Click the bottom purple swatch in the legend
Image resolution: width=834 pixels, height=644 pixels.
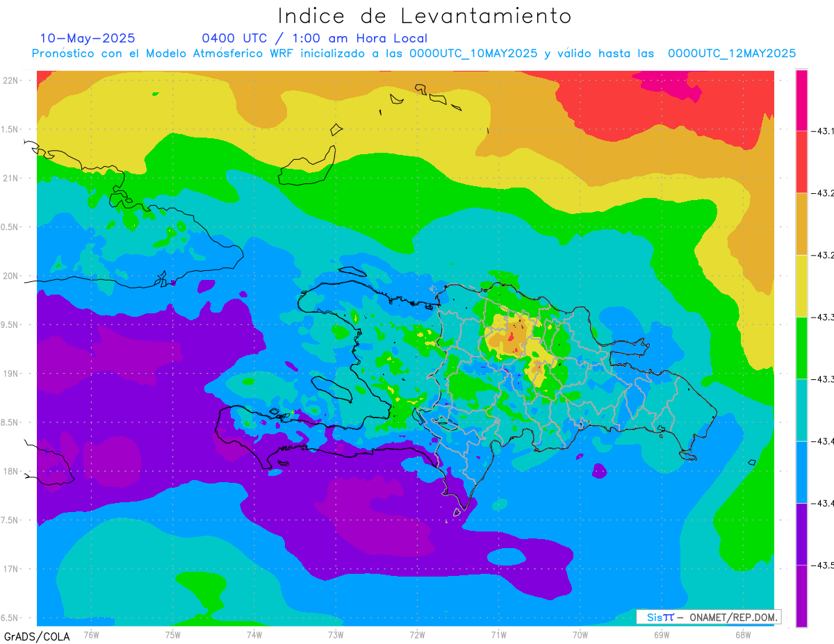click(x=801, y=595)
